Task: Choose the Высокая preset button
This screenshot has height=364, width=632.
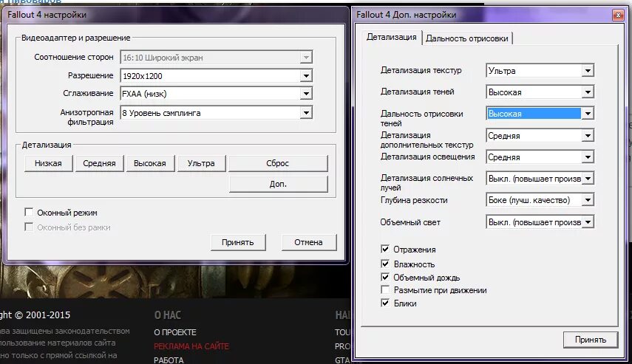Action: 150,163
